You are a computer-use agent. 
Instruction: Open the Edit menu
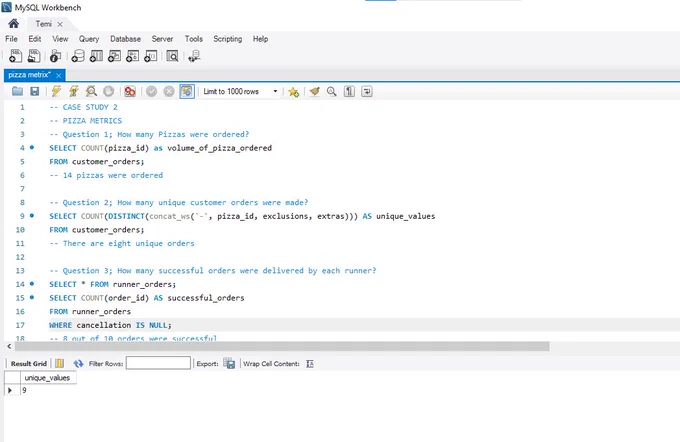[35, 39]
